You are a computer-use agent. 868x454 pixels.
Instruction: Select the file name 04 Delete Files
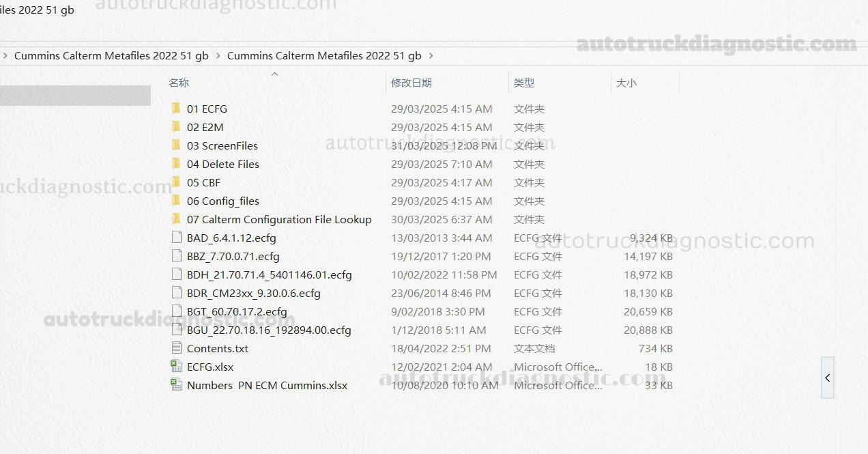(223, 164)
